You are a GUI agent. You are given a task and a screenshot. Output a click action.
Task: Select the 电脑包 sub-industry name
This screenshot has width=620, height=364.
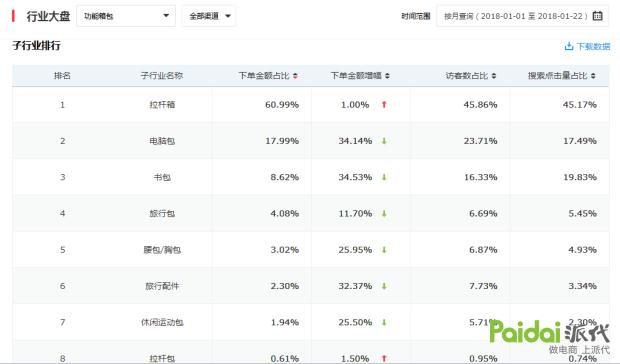pyautogui.click(x=162, y=141)
